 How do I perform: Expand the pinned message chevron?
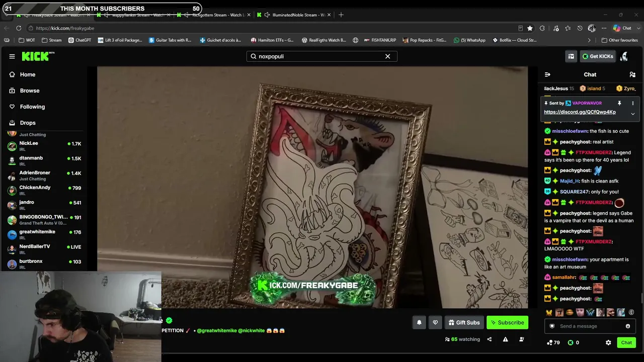tap(632, 114)
